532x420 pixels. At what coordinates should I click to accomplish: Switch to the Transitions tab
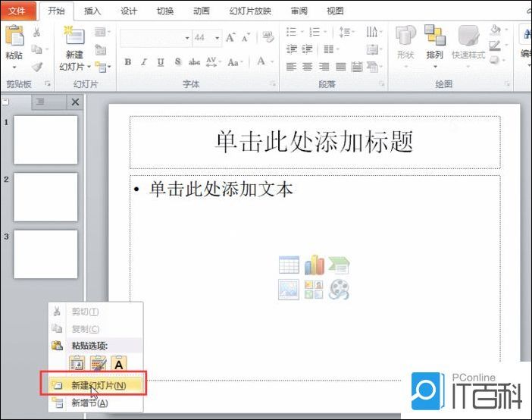point(165,11)
